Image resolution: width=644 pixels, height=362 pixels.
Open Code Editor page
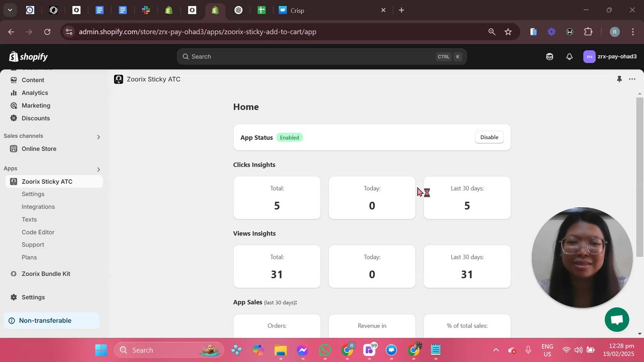[38, 232]
